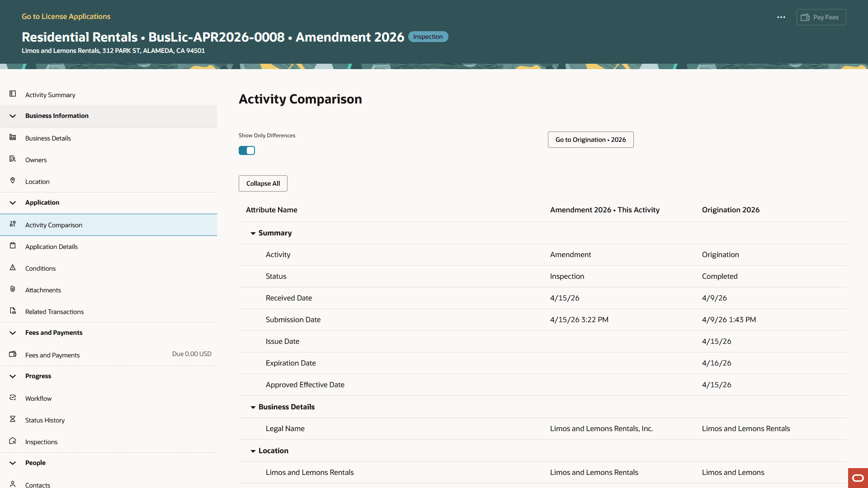This screenshot has width=868, height=488.
Task: Open Workflow page
Action: pos(38,399)
